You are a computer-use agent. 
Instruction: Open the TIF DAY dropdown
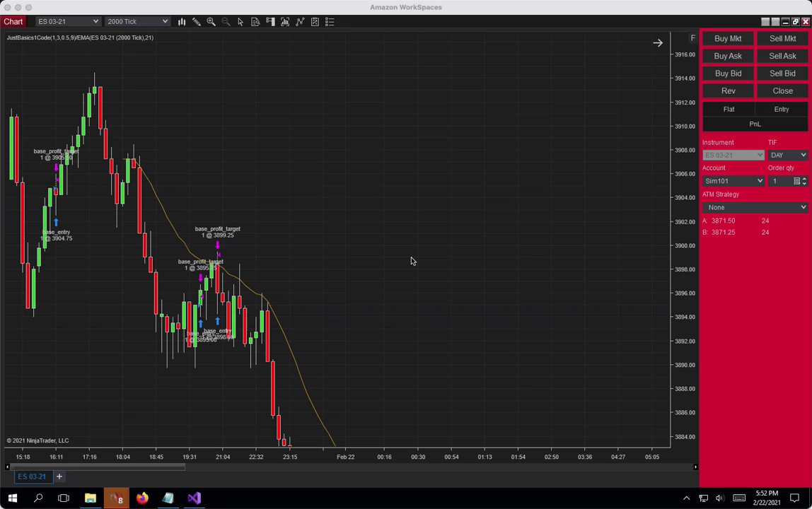coord(788,155)
